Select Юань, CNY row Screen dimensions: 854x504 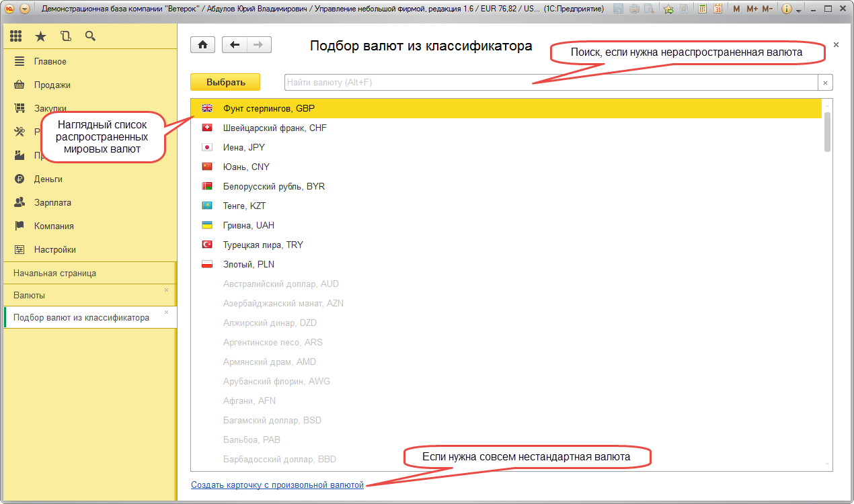[x=507, y=167]
